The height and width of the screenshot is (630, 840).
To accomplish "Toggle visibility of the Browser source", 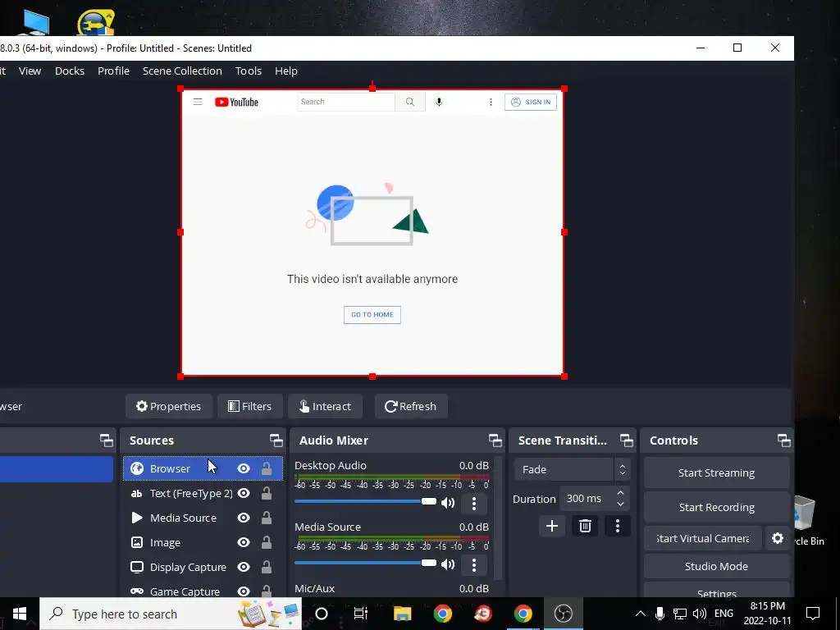I will pos(244,468).
